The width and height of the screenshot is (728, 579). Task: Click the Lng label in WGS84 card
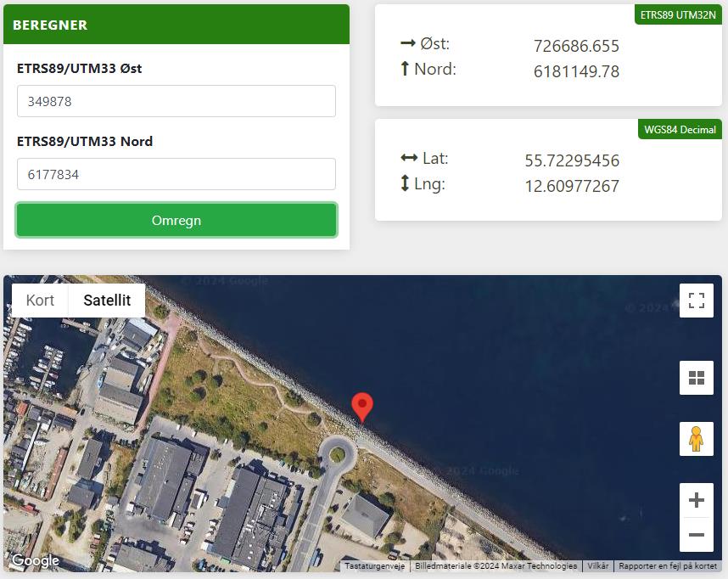[x=429, y=184]
